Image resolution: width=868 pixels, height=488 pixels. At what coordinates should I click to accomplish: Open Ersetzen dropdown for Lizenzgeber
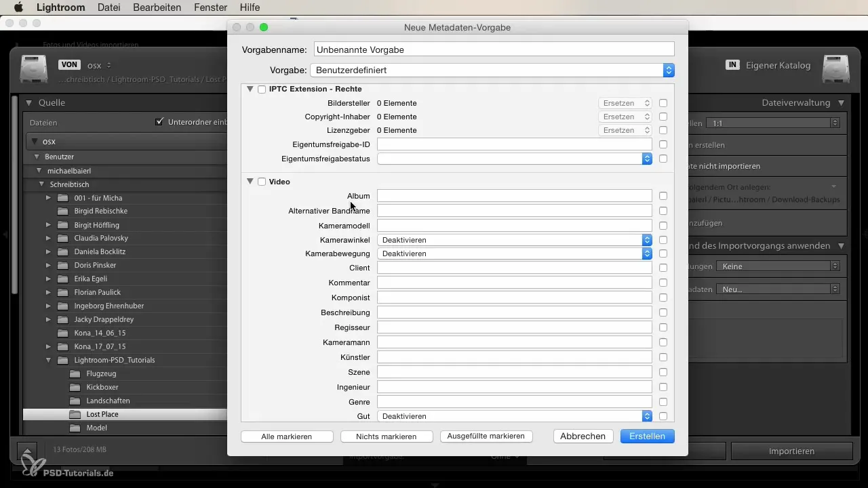(625, 130)
